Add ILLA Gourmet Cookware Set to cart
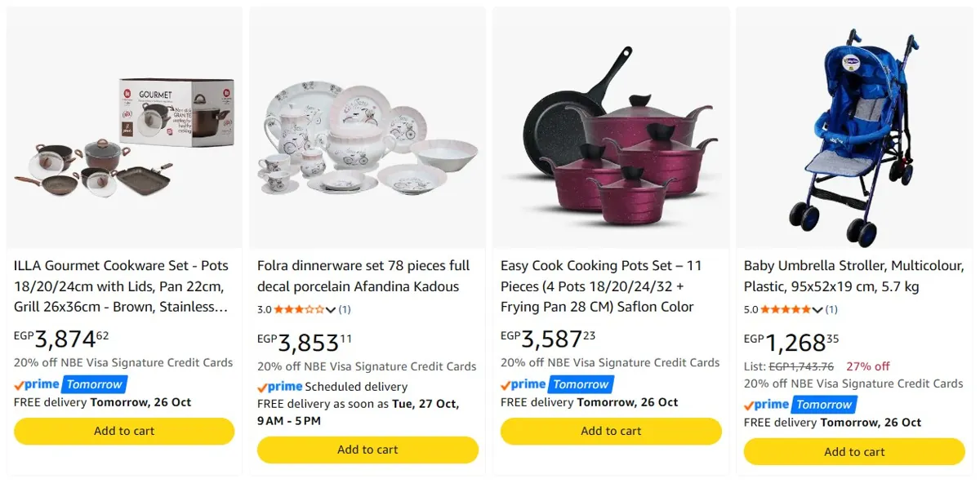The height and width of the screenshot is (483, 980). (124, 431)
